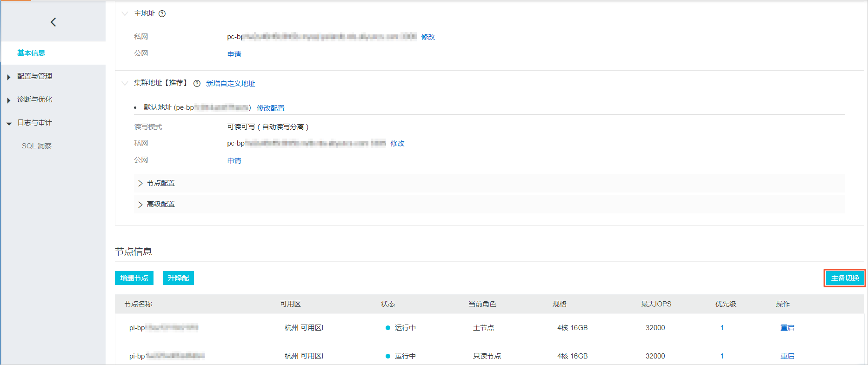Click 重启 for the 主节点 row
The width and height of the screenshot is (868, 365).
(x=788, y=328)
